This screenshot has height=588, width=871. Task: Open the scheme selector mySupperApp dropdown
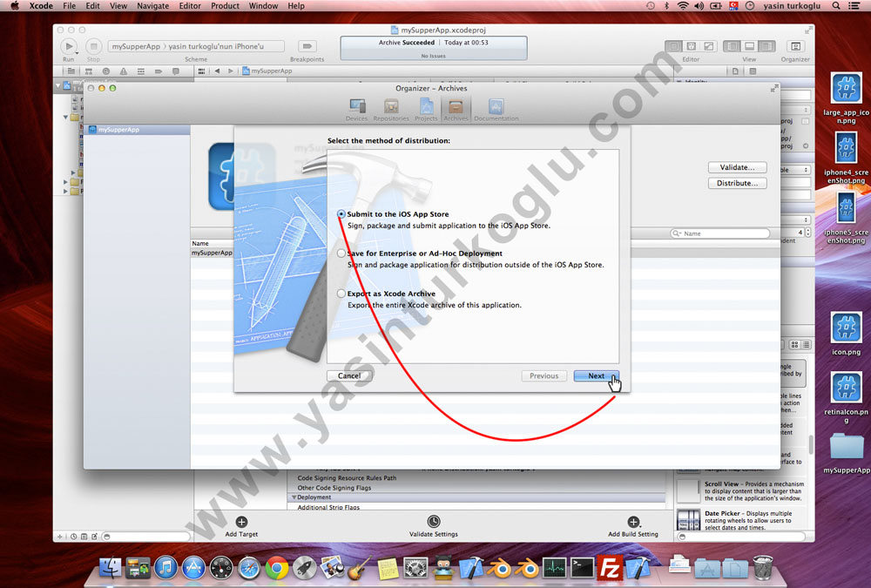point(136,46)
